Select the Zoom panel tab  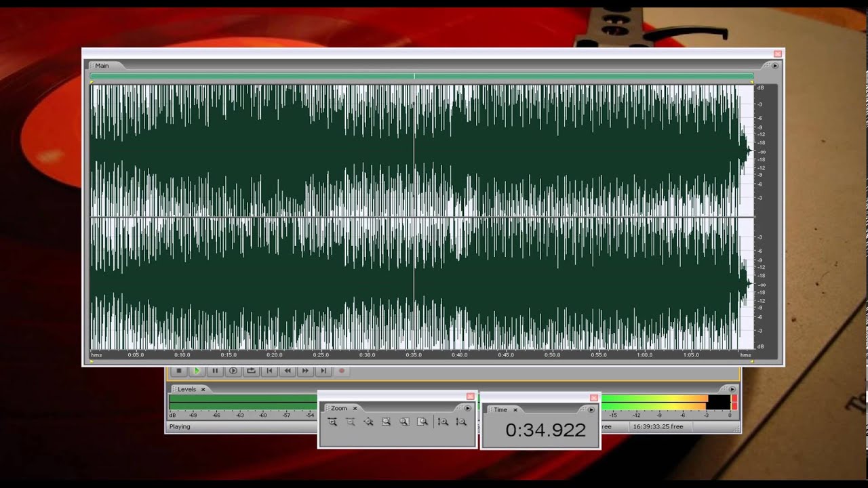(x=339, y=408)
